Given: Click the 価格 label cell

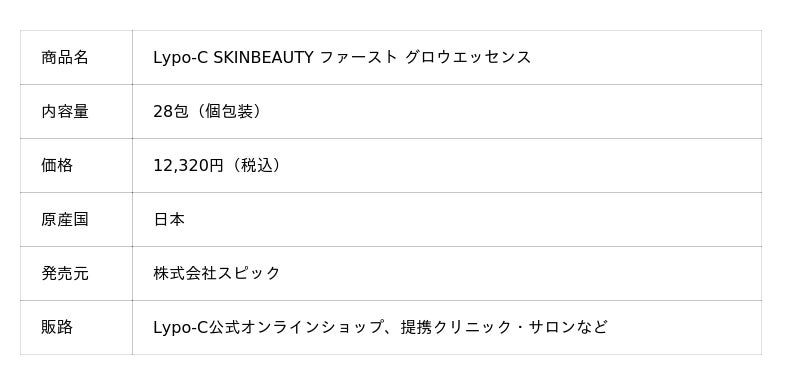Looking at the screenshot, I should 77,166.
